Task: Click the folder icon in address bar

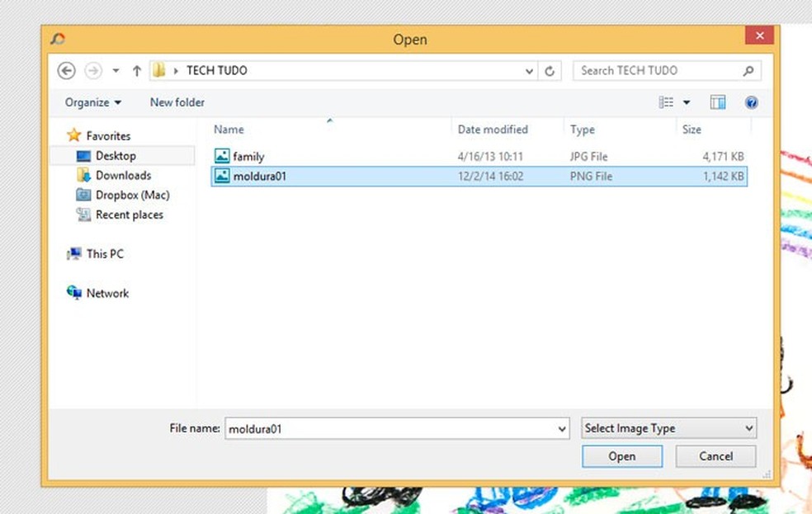Action: (x=159, y=70)
